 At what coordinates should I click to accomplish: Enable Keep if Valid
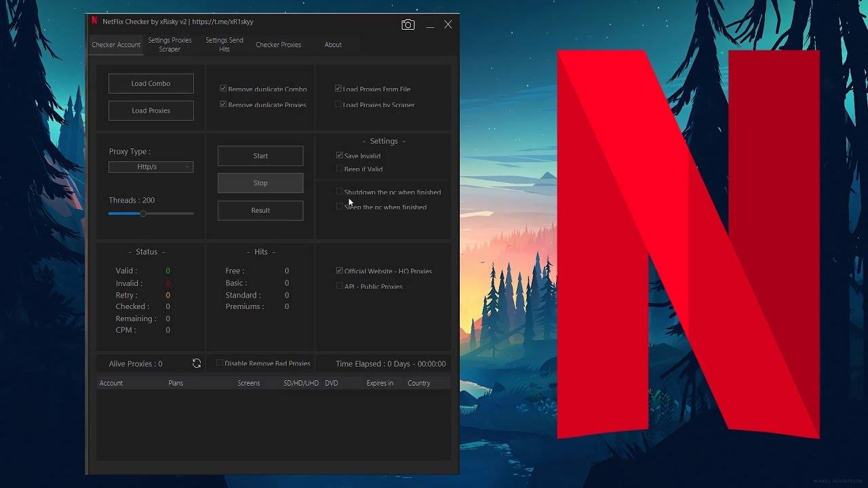(x=339, y=168)
